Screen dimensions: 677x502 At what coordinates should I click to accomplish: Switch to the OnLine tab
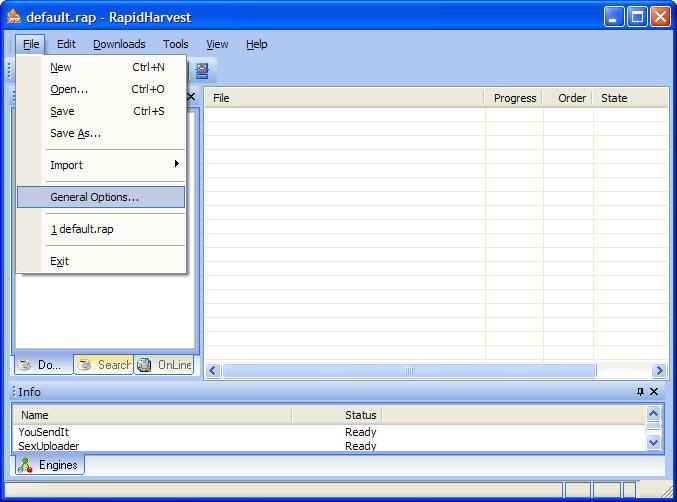pyautogui.click(x=165, y=365)
